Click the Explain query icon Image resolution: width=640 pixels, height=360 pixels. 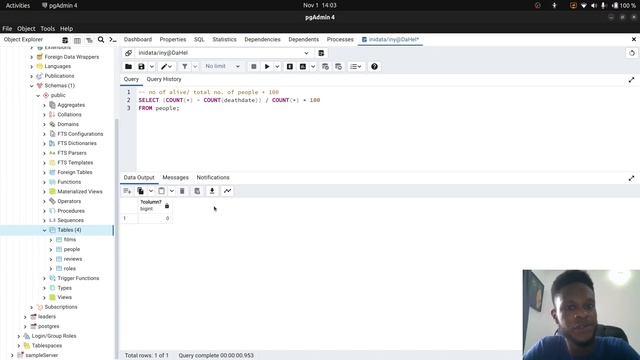pyautogui.click(x=290, y=67)
